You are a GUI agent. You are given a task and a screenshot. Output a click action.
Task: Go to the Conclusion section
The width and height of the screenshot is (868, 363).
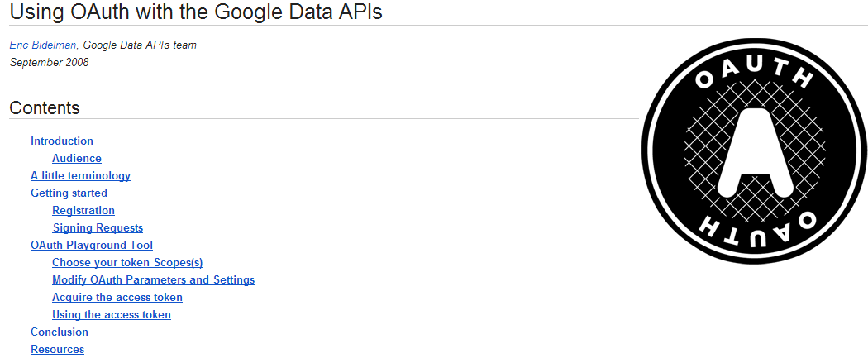[x=60, y=332]
